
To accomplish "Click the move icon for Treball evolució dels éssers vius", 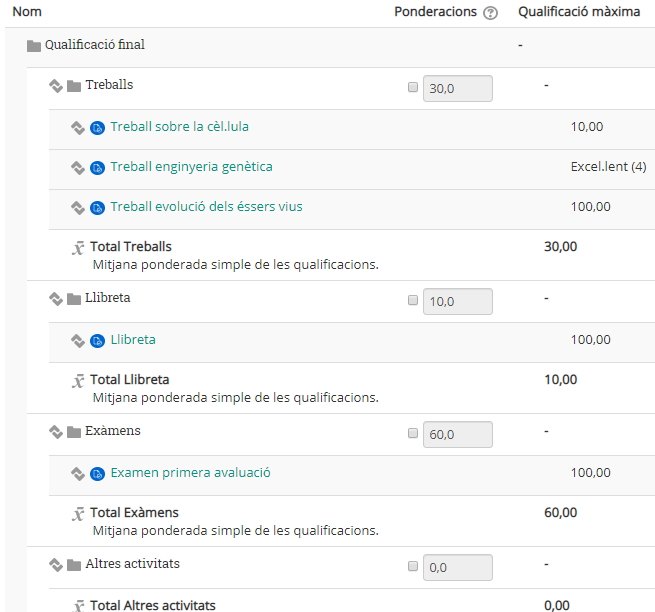I will point(78,208).
